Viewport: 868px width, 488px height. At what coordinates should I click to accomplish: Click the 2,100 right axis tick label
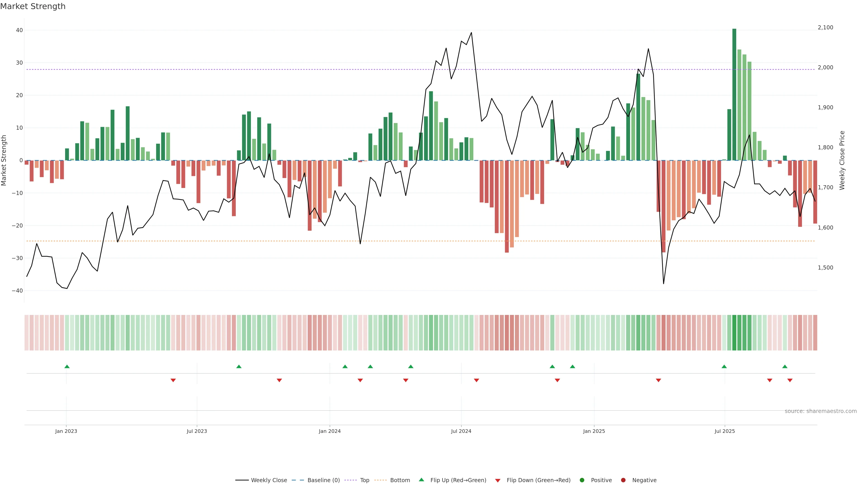tap(825, 28)
